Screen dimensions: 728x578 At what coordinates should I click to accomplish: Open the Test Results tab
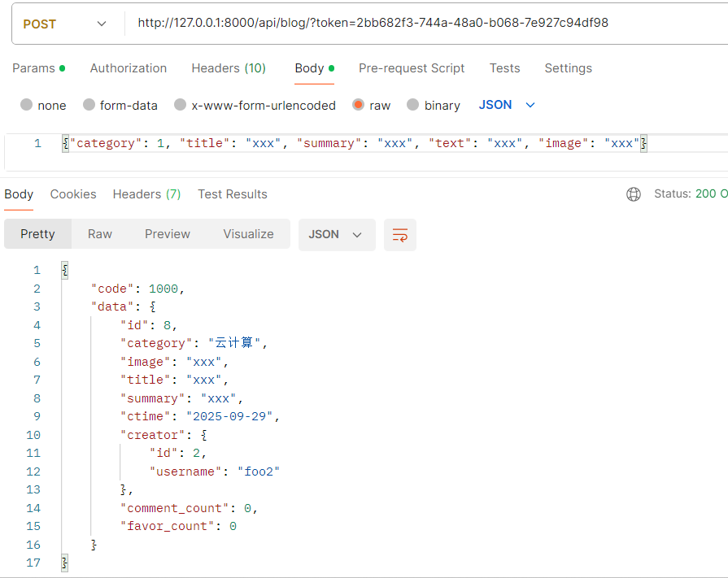click(232, 194)
